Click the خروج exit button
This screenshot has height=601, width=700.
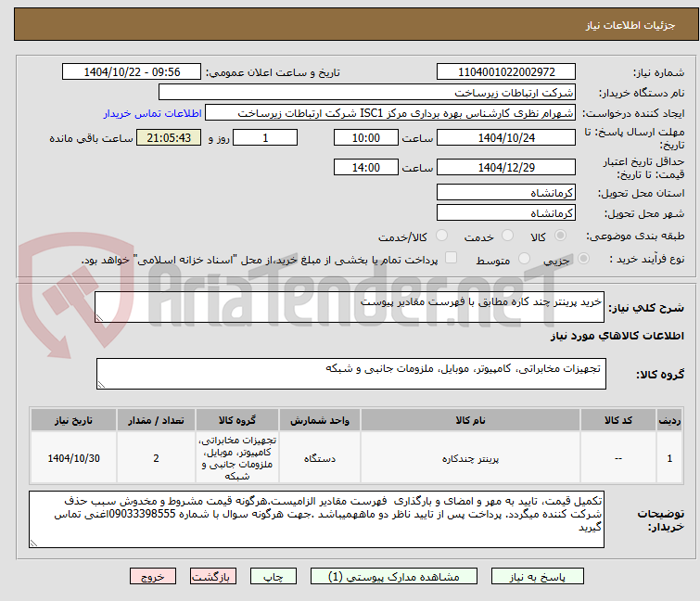pyautogui.click(x=153, y=577)
